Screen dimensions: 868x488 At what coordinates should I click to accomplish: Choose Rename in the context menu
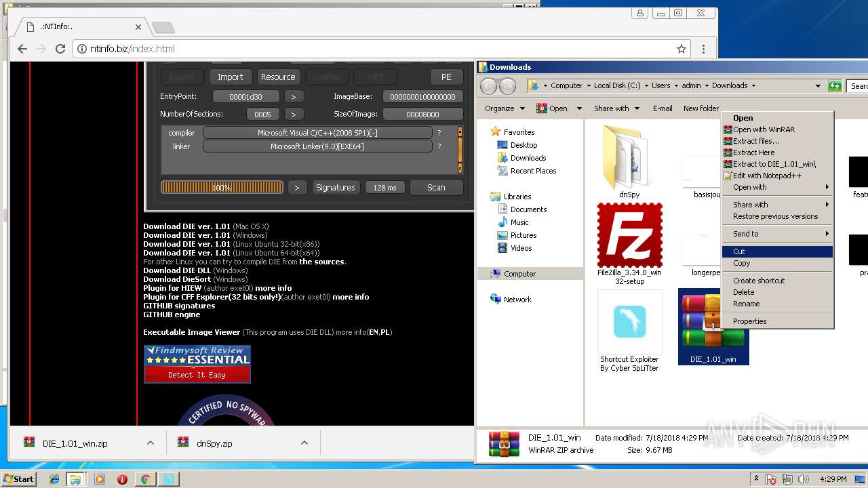[x=777, y=304]
